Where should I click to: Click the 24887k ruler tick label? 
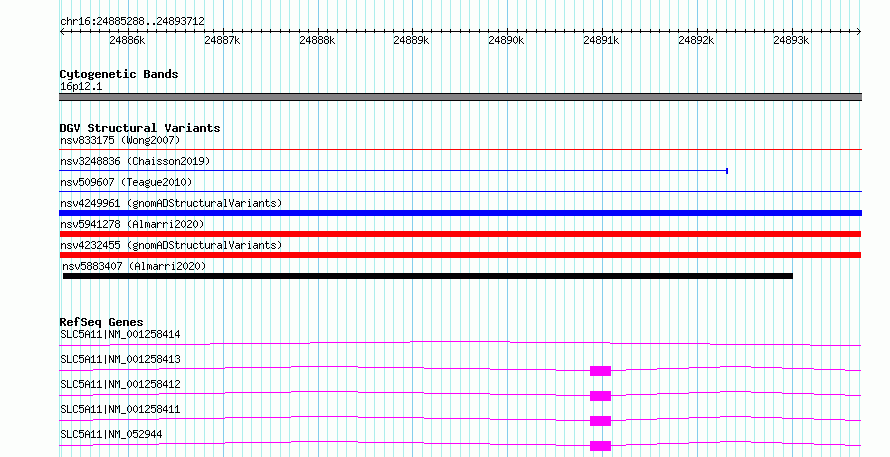click(x=222, y=40)
